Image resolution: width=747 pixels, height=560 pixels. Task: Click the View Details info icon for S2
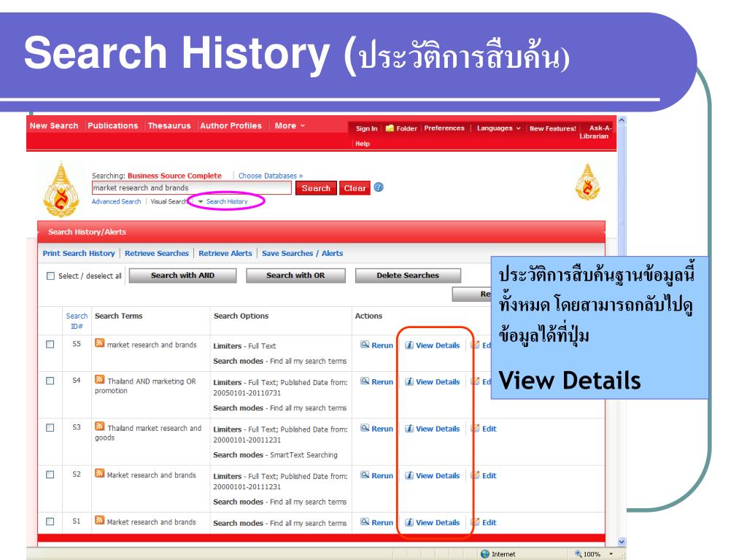coord(409,475)
